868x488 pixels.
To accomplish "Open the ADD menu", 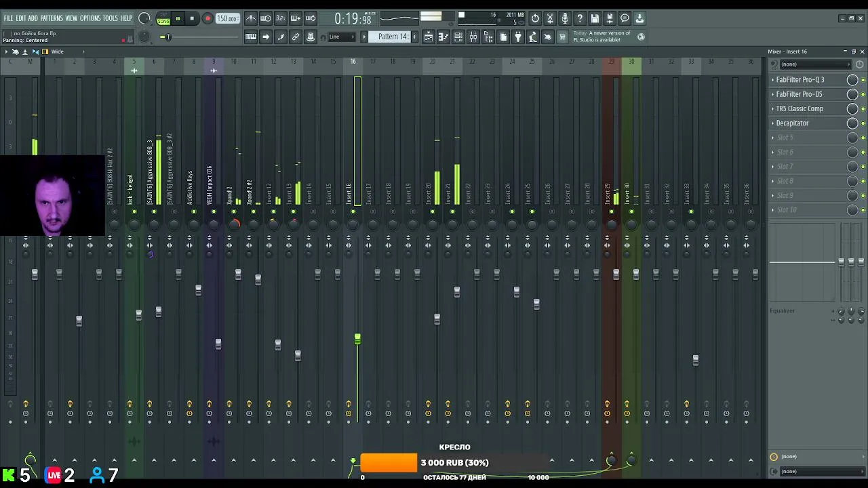I will click(x=33, y=18).
